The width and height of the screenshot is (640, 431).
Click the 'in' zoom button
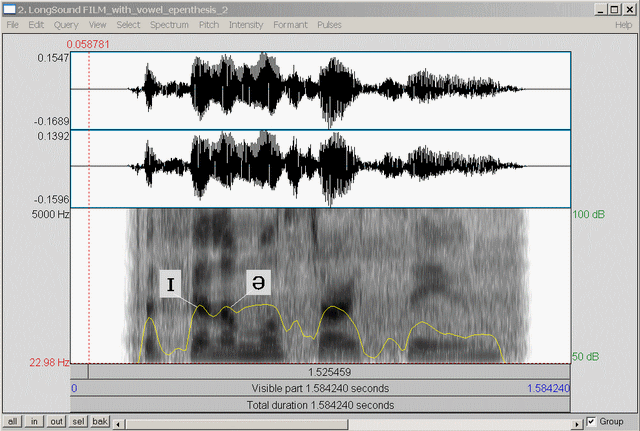click(x=35, y=421)
